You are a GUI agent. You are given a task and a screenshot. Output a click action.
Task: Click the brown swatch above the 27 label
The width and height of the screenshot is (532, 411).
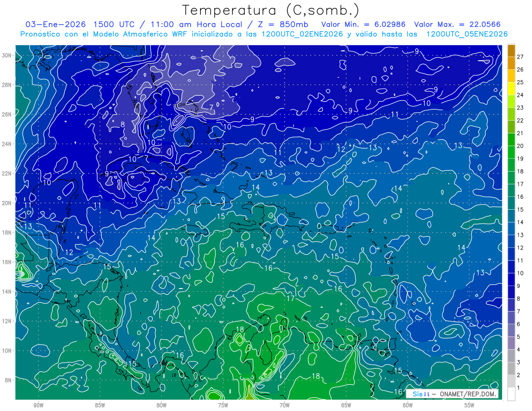tap(512, 51)
